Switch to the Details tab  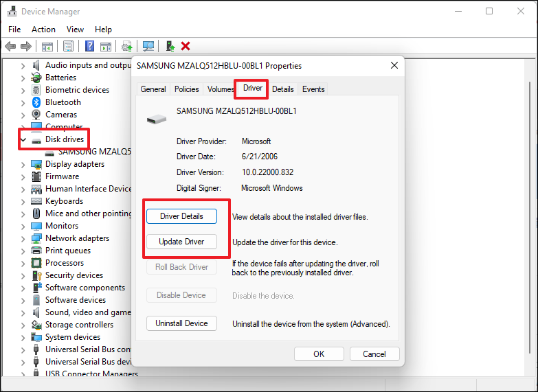pyautogui.click(x=282, y=89)
